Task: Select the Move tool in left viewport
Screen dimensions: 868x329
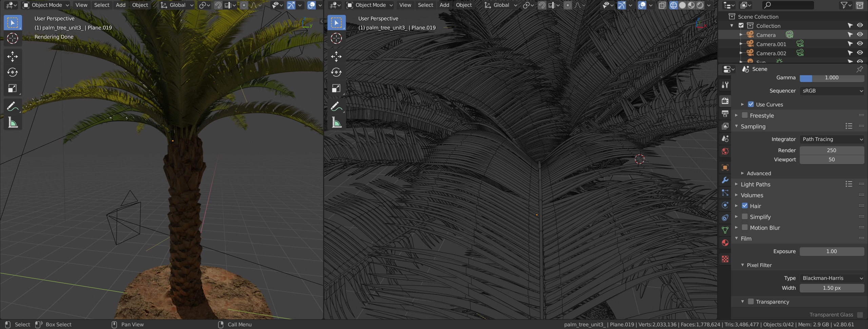Action: [x=13, y=56]
